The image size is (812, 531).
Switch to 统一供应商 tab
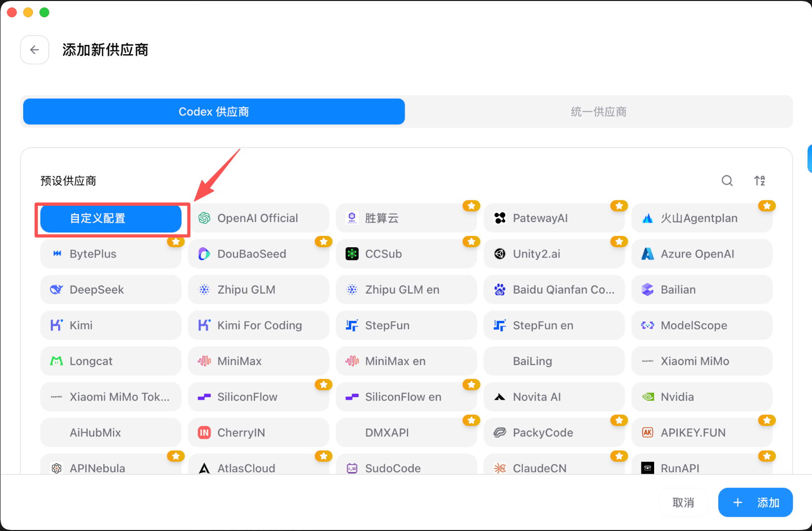pos(598,112)
